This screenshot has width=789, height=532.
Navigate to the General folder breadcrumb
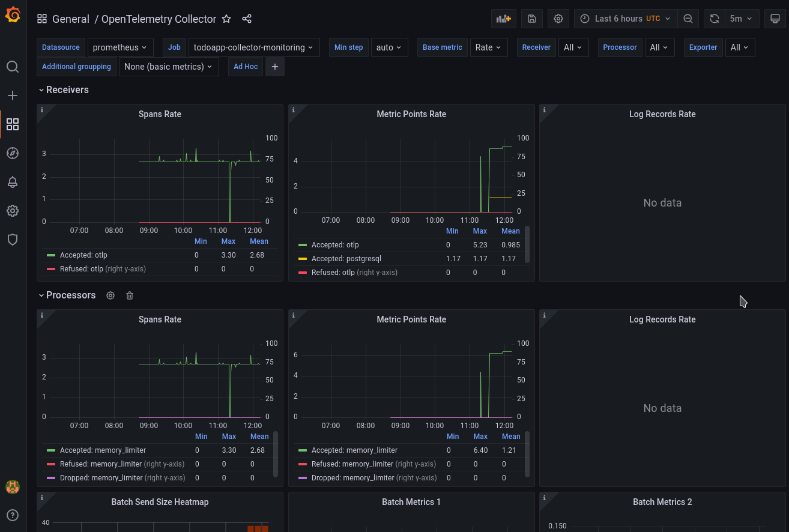[71, 19]
